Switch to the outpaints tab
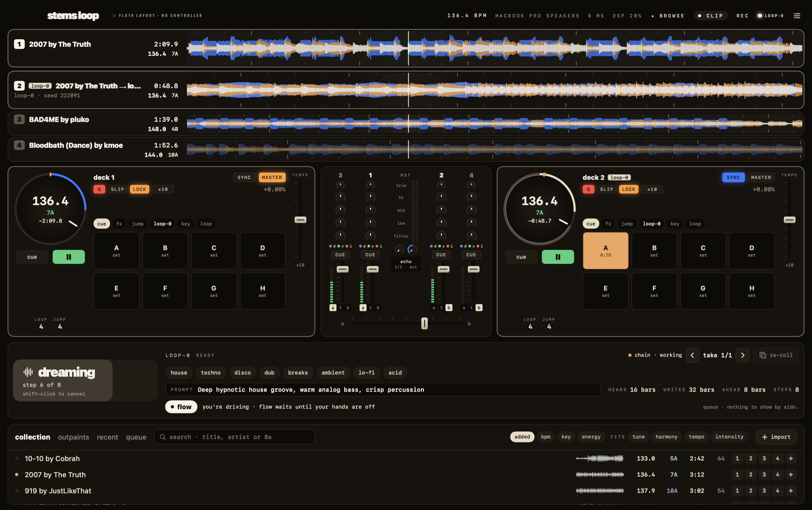Screen dimensions: 812x510 (x=73, y=437)
